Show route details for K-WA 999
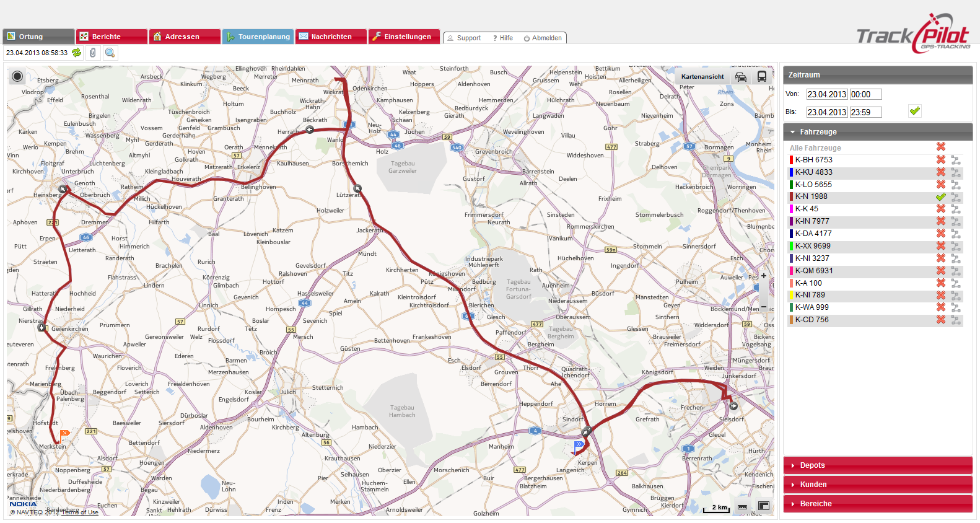Screen dimensions: 980x523 (956, 307)
